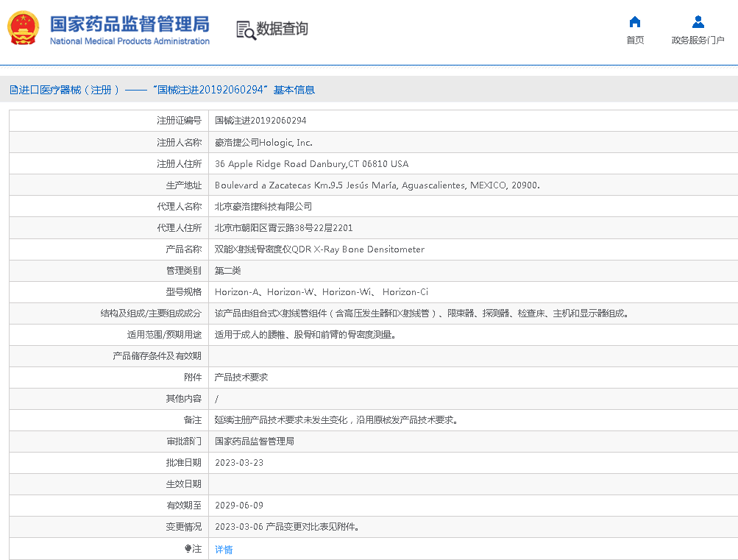738x560 pixels.
Task: Click the home house icon
Action: click(635, 22)
